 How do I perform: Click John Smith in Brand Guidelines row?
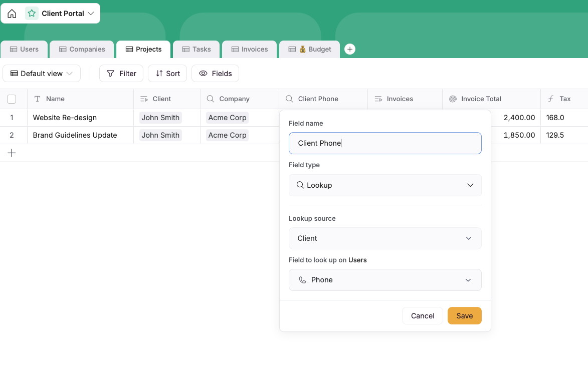[x=160, y=135]
